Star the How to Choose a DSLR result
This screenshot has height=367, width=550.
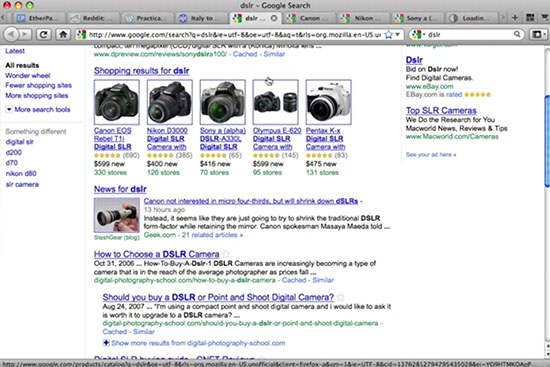(226, 254)
